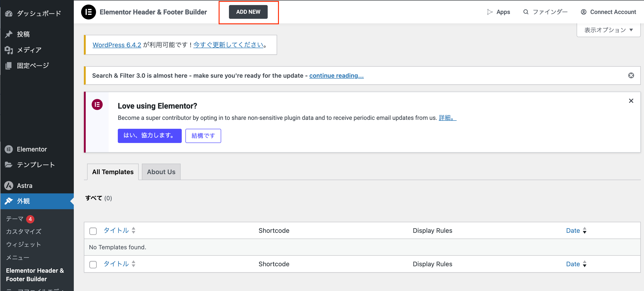Click the Connect Account user icon
This screenshot has width=644, height=291.
coord(583,12)
